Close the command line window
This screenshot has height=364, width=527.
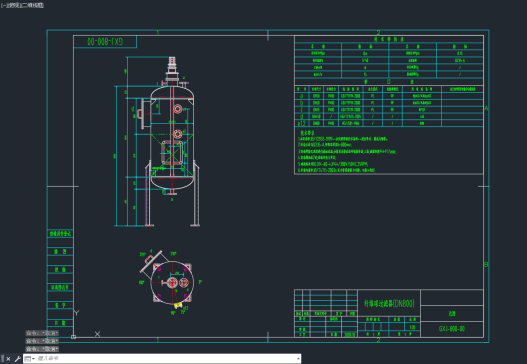(8, 359)
